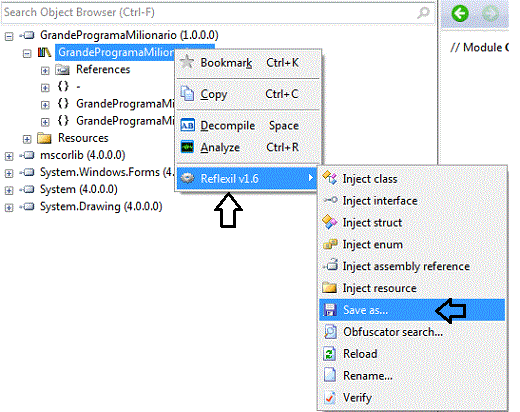Click the green back navigation arrow
The width and height of the screenshot is (520, 412).
click(460, 14)
